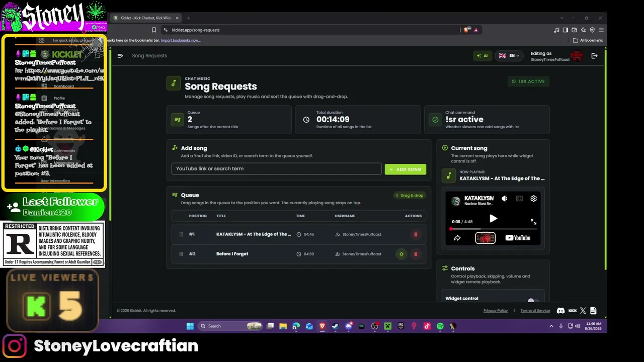
Task: Click the drag handle for queue song #2
Action: tap(181, 254)
